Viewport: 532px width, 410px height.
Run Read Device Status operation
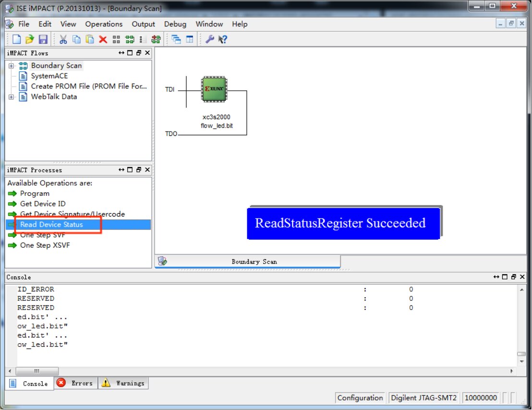[x=78, y=225]
